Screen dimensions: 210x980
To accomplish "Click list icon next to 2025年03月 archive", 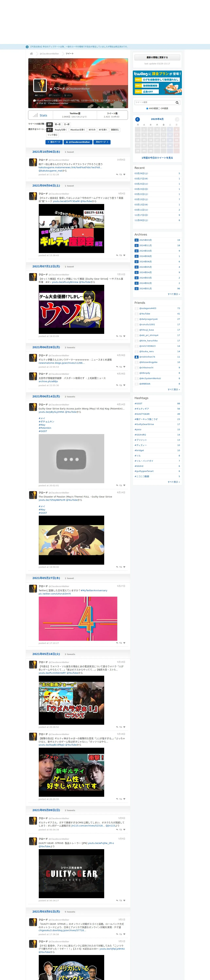I will click(x=136, y=240).
